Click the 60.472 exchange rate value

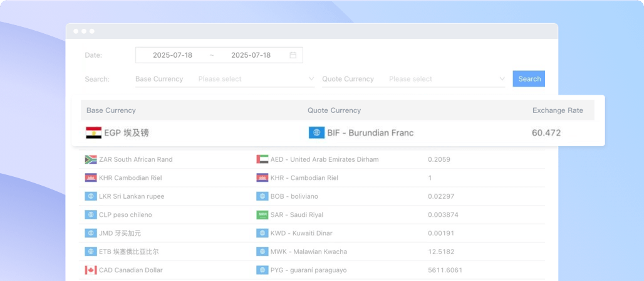pyautogui.click(x=546, y=133)
